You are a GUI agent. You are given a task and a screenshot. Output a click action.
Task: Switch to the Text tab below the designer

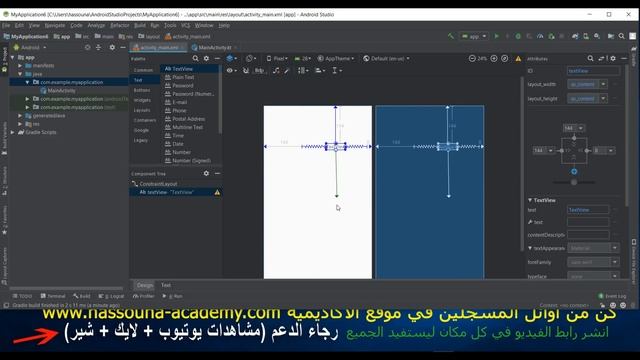[166, 285]
